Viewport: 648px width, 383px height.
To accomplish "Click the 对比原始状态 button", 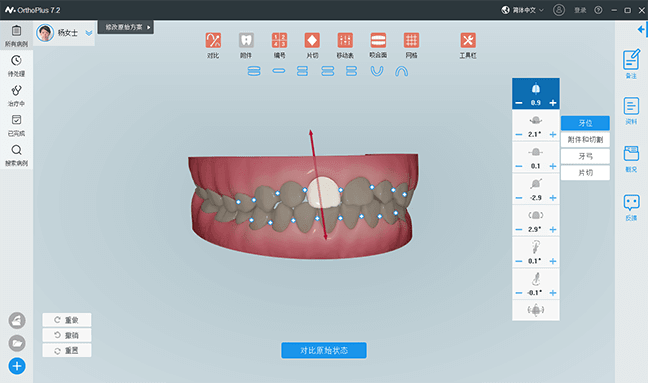I will 324,350.
